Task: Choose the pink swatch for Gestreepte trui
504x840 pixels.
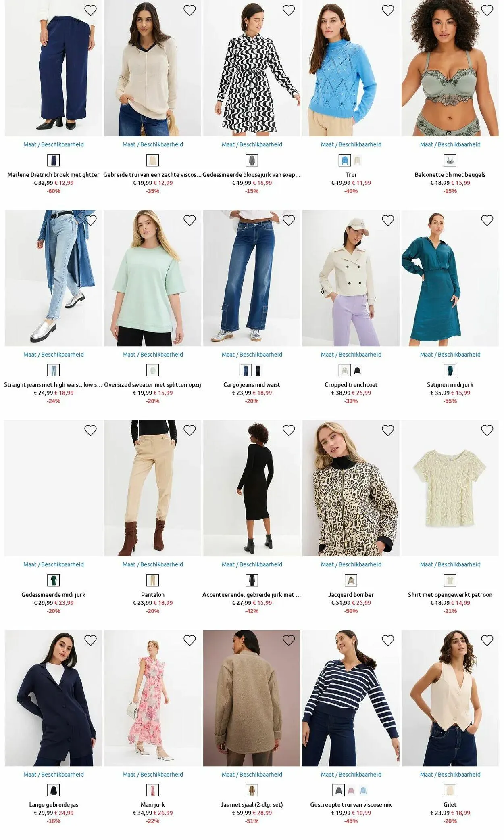Action: tap(351, 790)
